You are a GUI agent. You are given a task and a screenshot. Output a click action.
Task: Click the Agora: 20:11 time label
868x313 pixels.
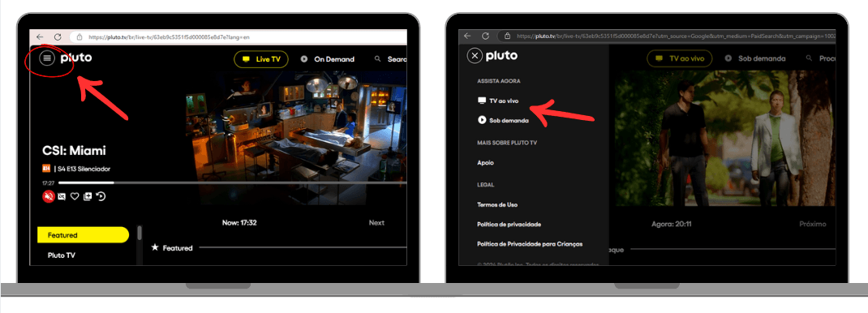tap(672, 224)
